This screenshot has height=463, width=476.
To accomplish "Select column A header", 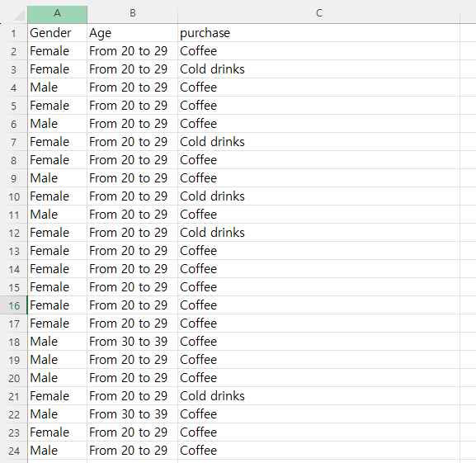I will tap(57, 14).
